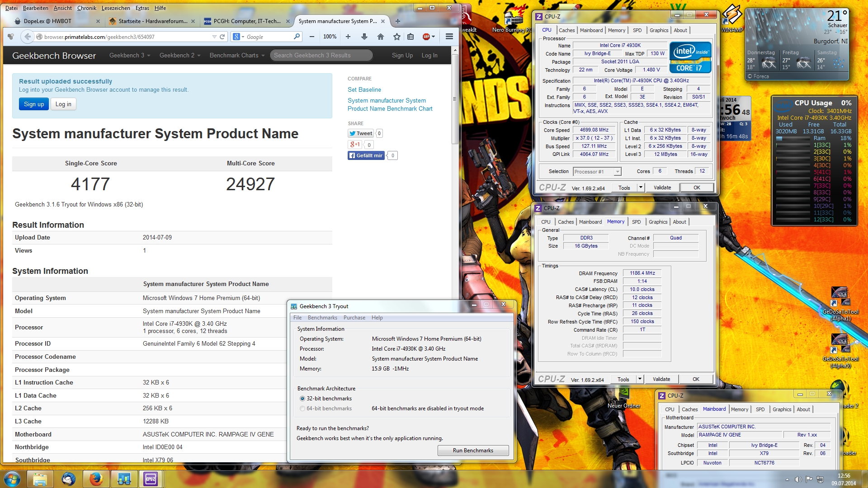Open URL bar history dropdown arrow

tap(214, 37)
